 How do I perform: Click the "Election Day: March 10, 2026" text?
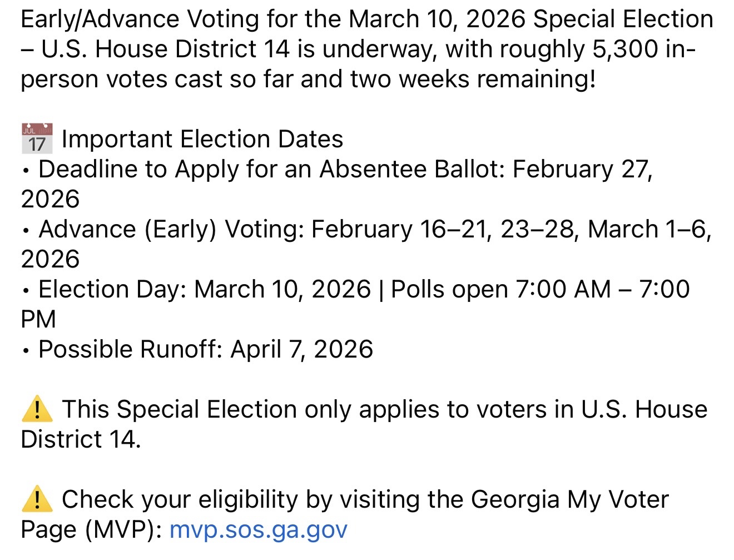point(204,289)
